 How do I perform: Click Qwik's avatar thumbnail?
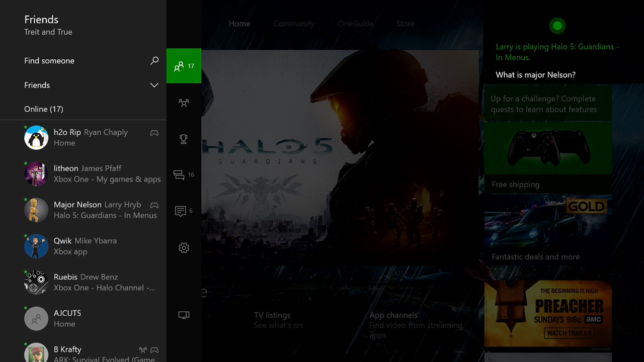point(36,246)
